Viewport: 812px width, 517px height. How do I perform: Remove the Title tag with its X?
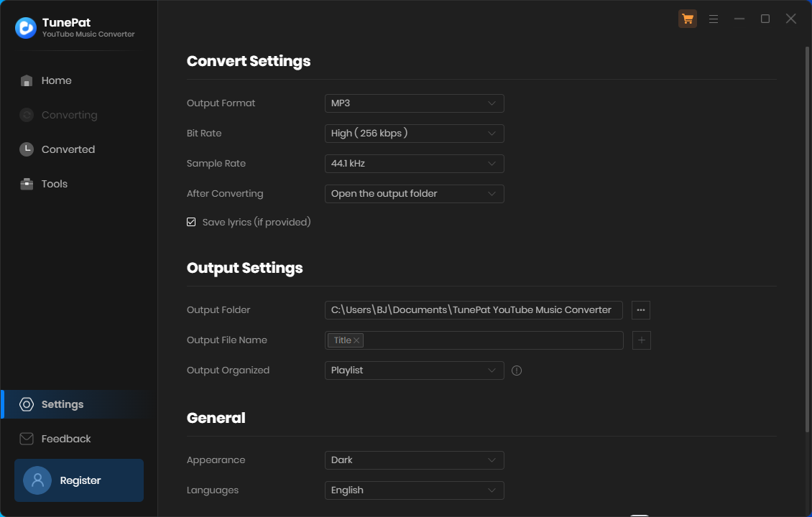356,340
